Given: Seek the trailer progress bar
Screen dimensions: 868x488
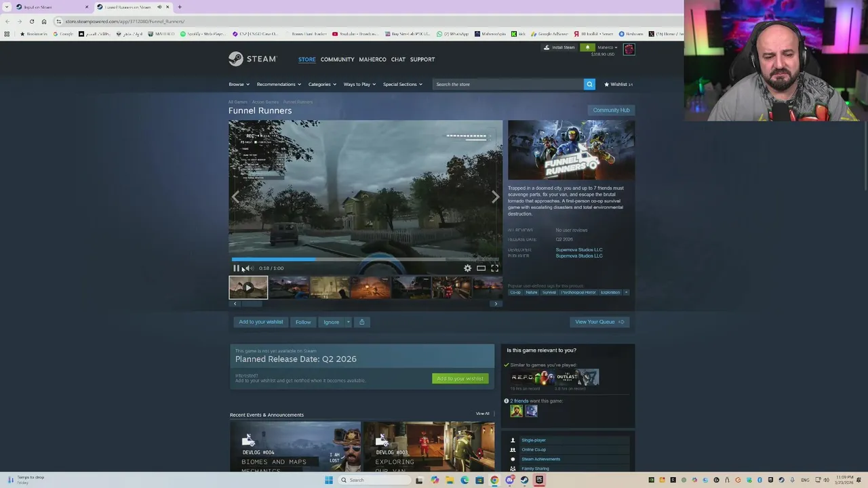Looking at the screenshot, I should coord(365,259).
